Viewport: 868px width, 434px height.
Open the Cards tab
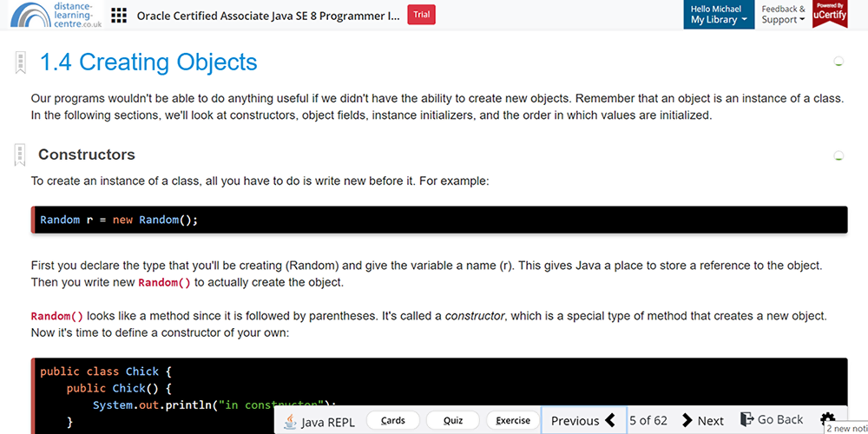393,421
